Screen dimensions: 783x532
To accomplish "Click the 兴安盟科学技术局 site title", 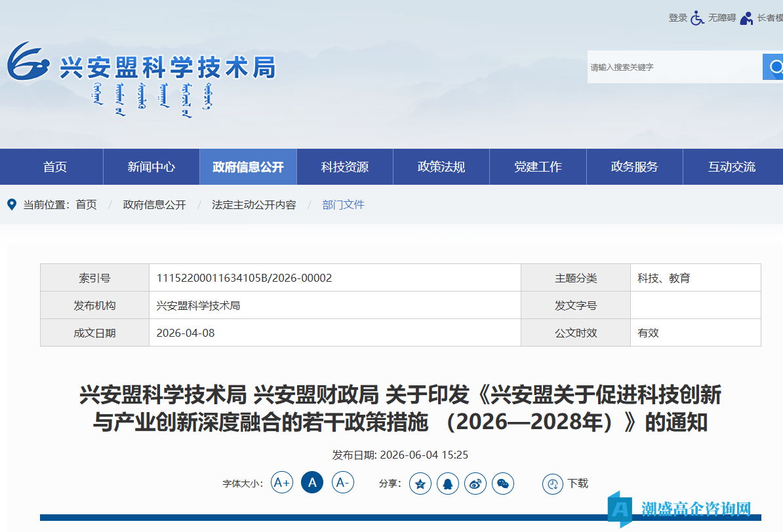I will (168, 67).
